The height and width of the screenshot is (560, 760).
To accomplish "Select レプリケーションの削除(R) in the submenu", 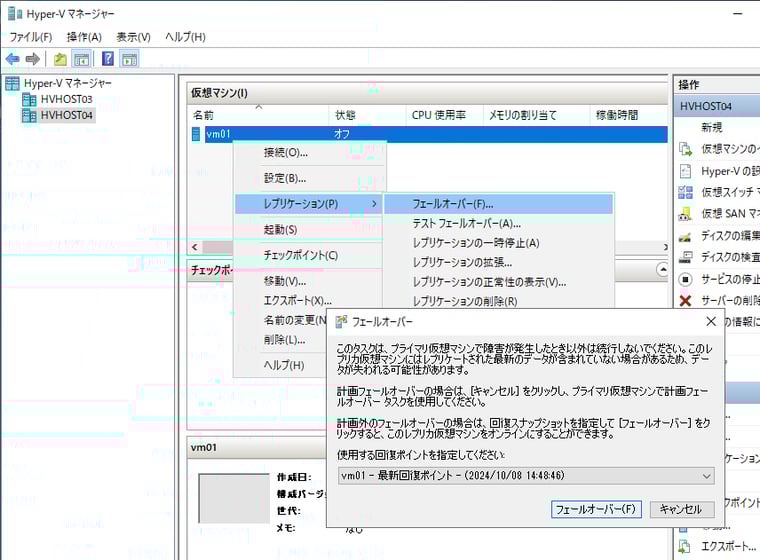I will point(498,301).
